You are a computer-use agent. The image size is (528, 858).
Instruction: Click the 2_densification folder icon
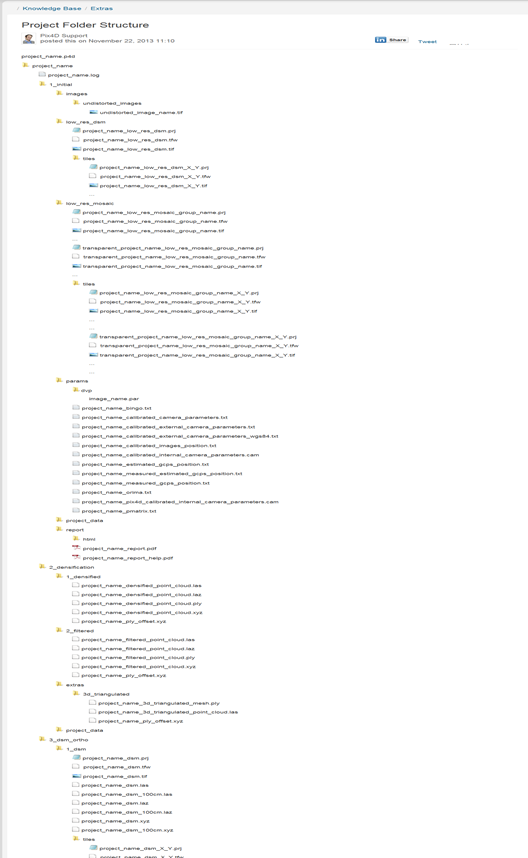43,566
